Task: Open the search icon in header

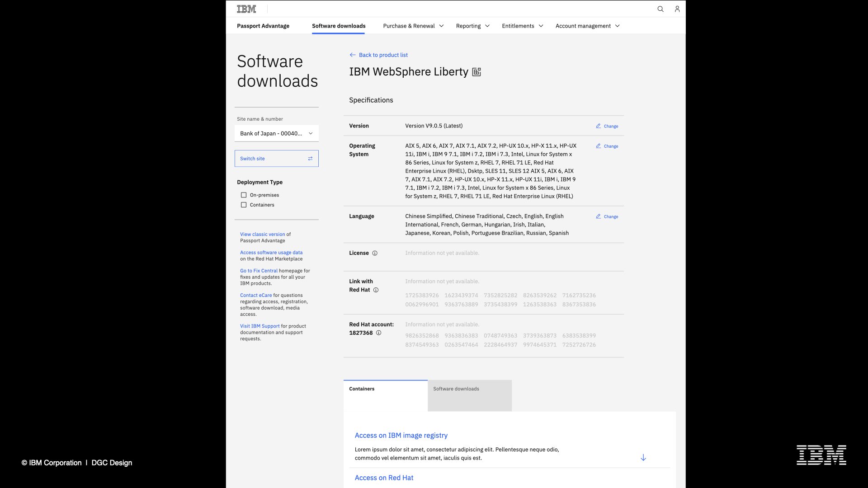Action: (x=660, y=9)
